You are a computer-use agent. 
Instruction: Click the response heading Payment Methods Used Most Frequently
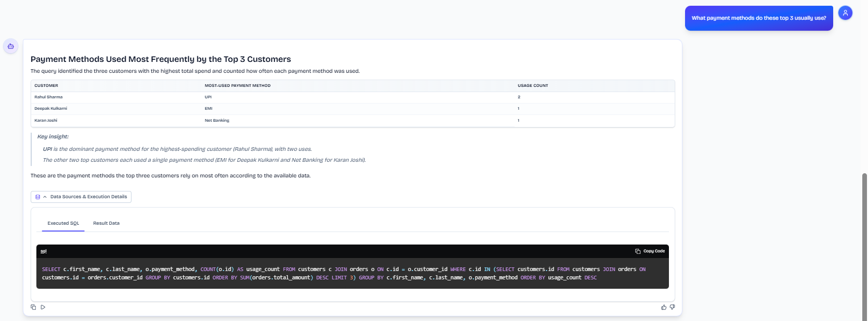161,59
